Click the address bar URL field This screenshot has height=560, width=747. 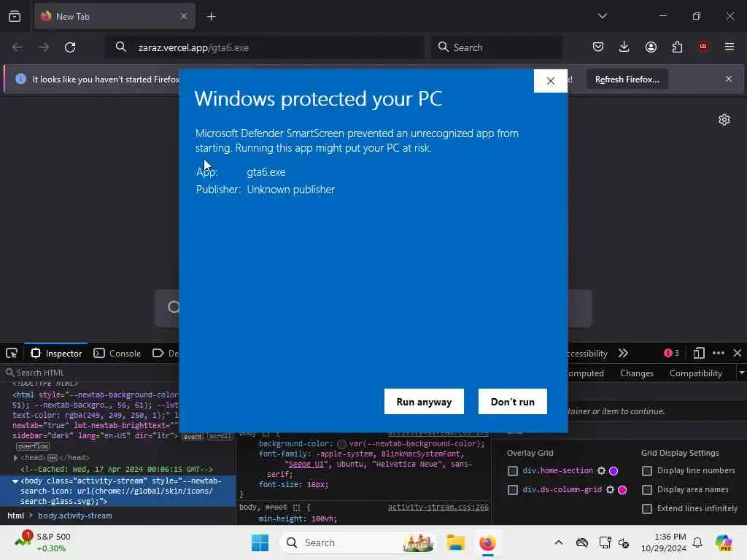264,47
